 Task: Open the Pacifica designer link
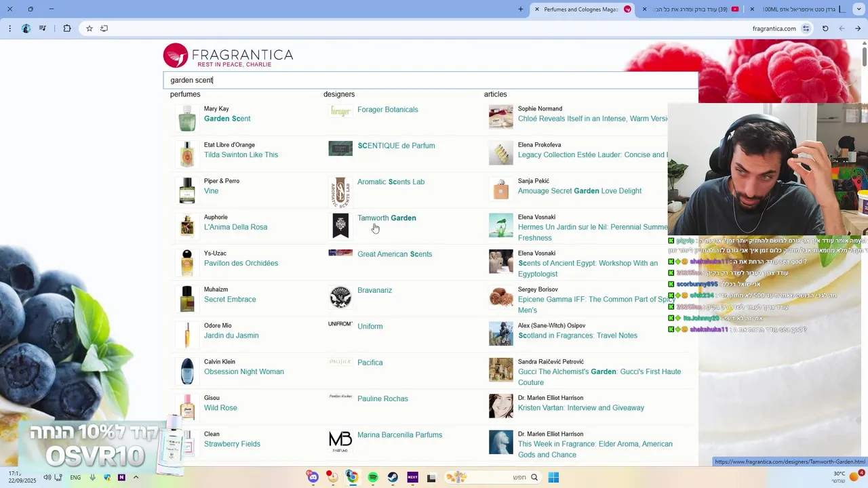[x=370, y=363]
